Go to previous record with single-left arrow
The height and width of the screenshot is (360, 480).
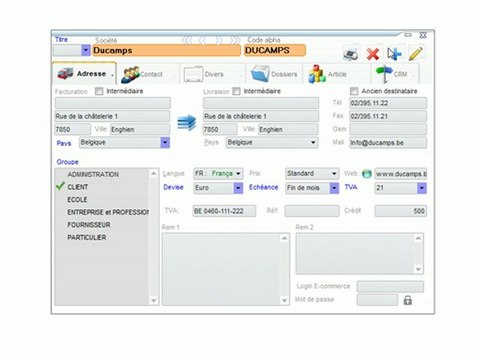tap(202, 41)
